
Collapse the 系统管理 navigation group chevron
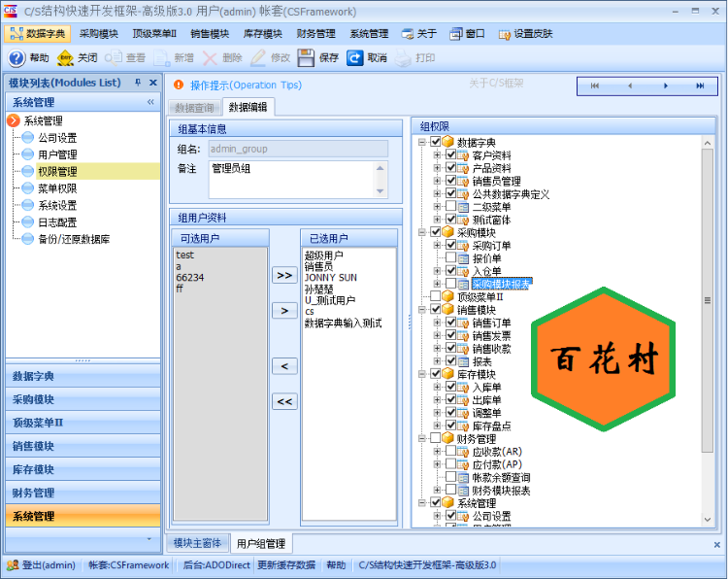tap(150, 102)
